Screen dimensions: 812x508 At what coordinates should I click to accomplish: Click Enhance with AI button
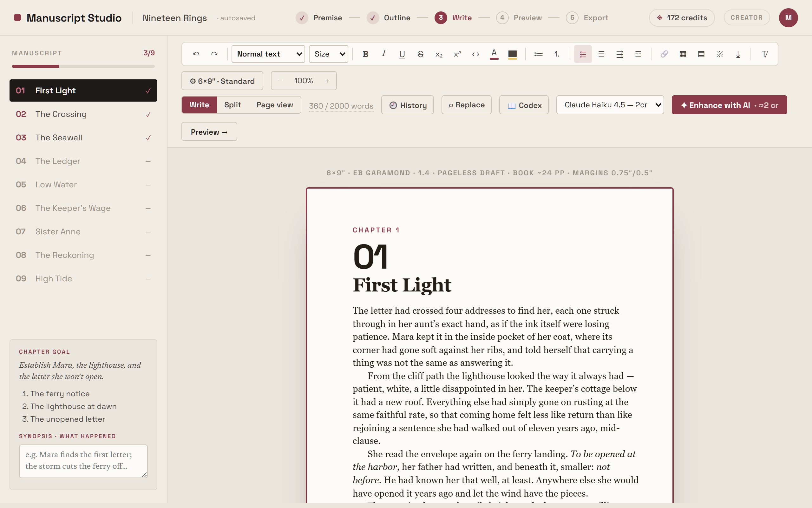(x=729, y=105)
